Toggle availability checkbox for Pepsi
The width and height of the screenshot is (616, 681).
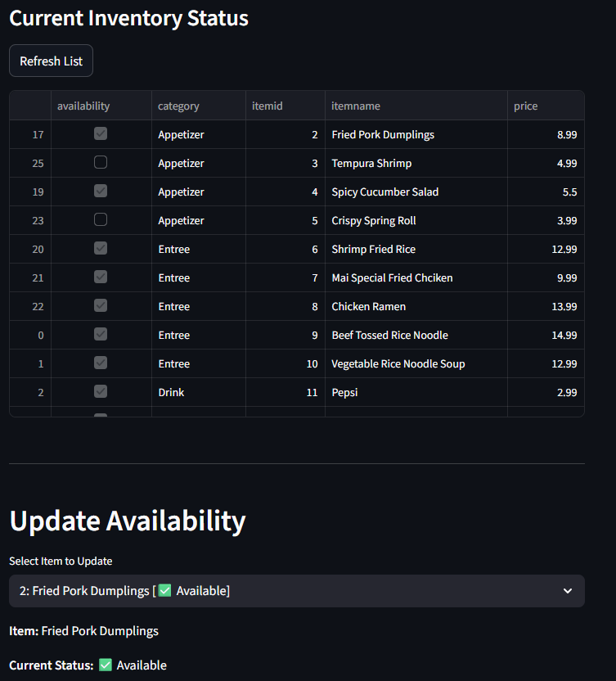pos(101,392)
